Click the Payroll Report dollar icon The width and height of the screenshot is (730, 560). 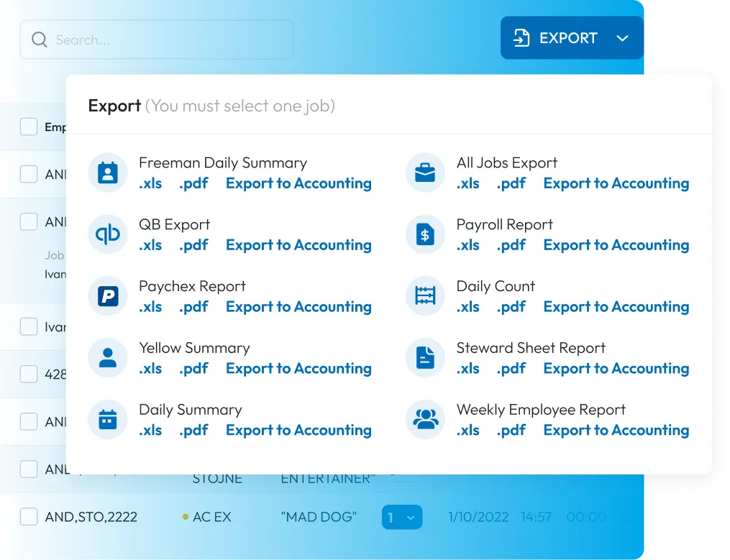pos(425,235)
